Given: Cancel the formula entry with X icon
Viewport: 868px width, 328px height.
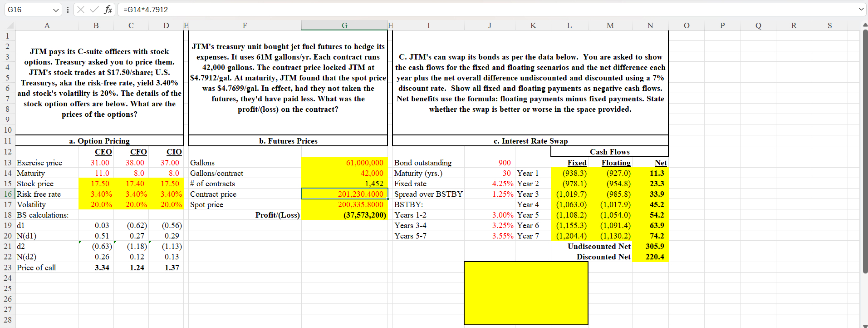Looking at the screenshot, I should point(81,10).
